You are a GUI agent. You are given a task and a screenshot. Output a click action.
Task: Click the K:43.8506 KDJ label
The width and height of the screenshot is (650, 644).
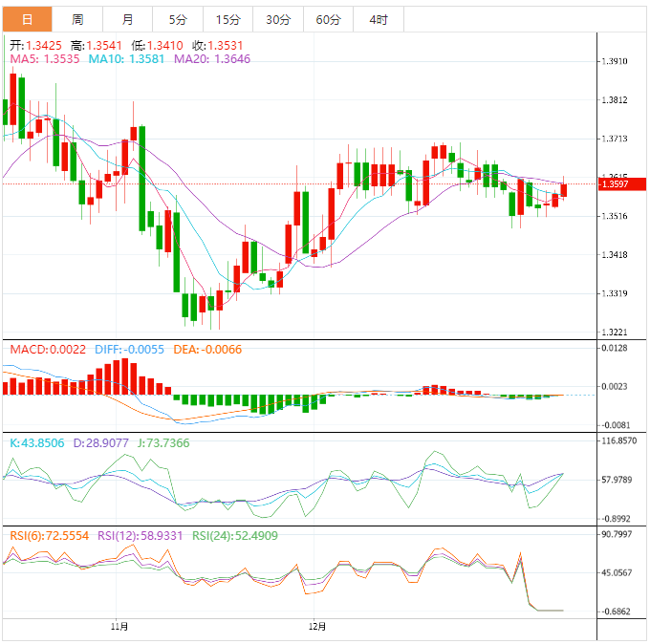tap(37, 443)
